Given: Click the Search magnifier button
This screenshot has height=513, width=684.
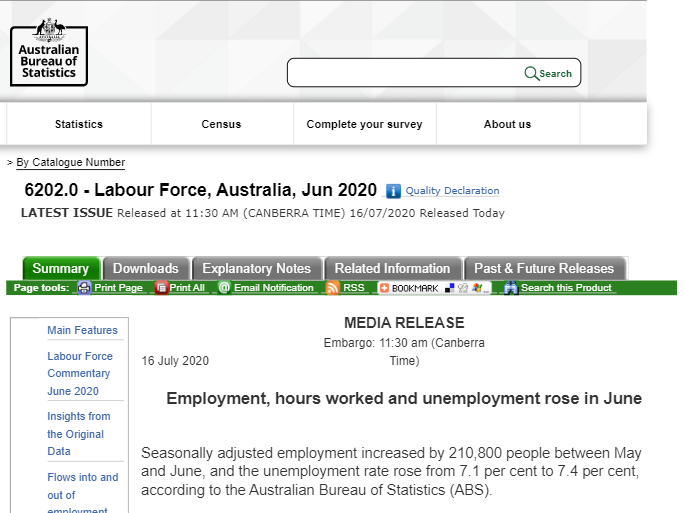Looking at the screenshot, I should (531, 73).
